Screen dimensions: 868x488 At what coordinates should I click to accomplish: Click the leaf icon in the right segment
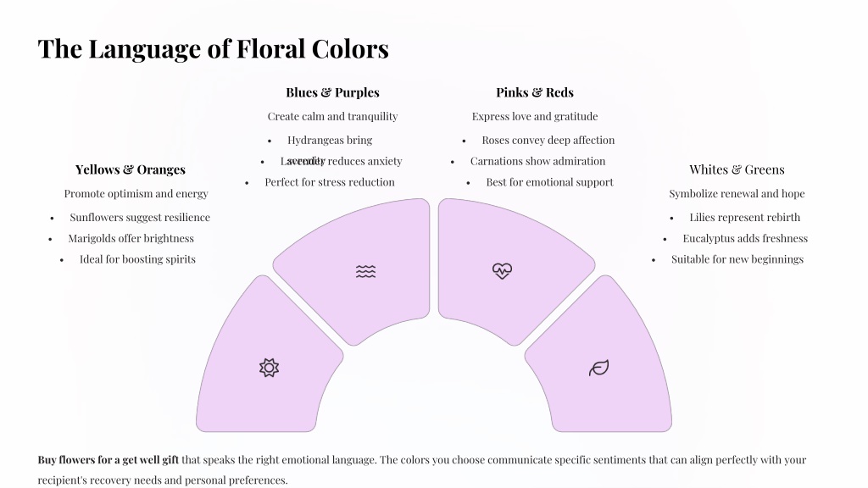click(598, 368)
